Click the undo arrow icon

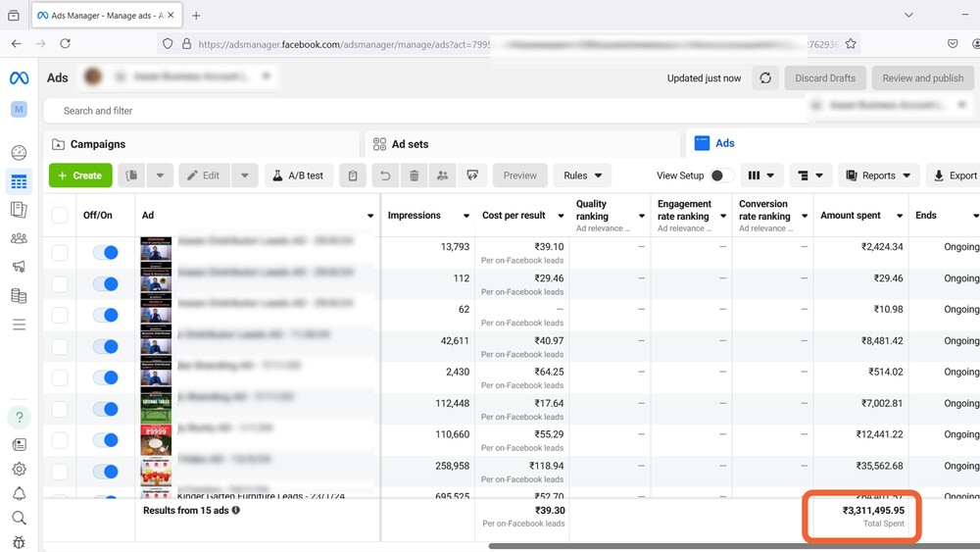385,176
